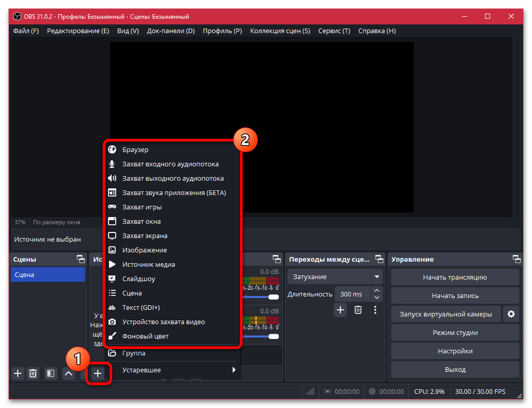Click the 30.00 / 30.00 FPS status
Screen dimensions: 532x408
coord(480,392)
